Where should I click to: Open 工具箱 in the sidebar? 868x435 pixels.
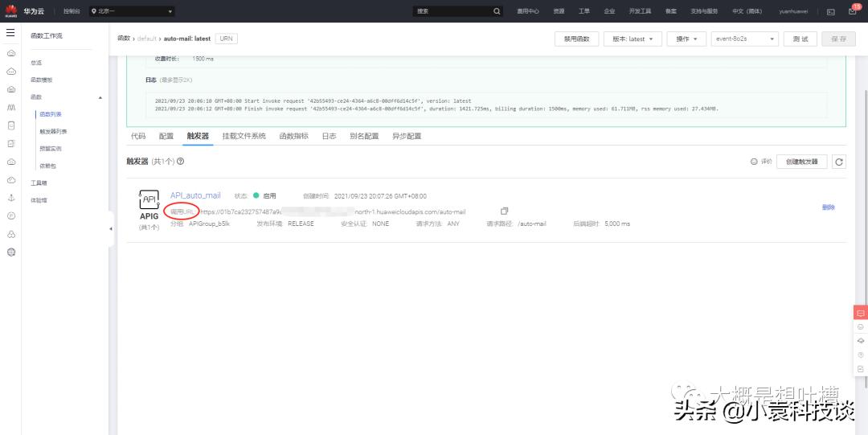coord(39,183)
